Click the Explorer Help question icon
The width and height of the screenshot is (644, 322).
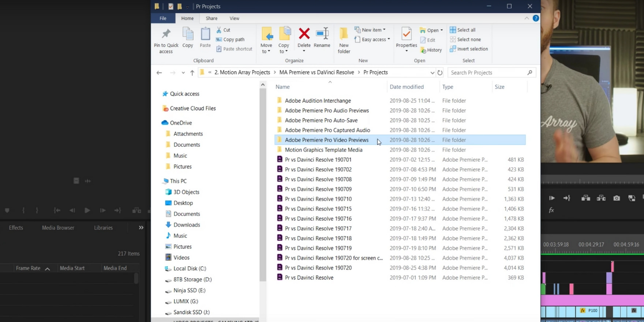tap(536, 18)
